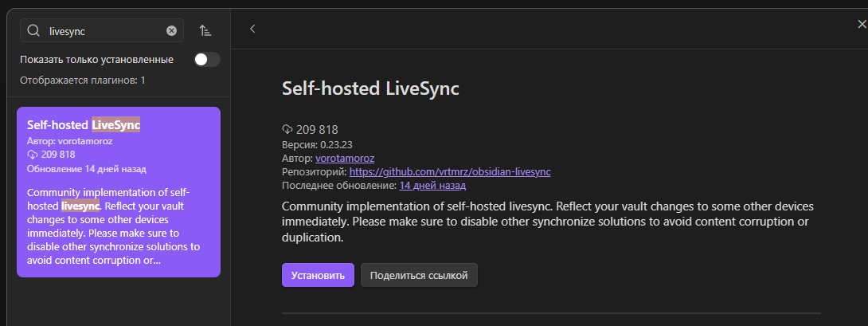The image size is (868, 326).
Task: Open the vorotamoroz author link
Action: point(345,158)
